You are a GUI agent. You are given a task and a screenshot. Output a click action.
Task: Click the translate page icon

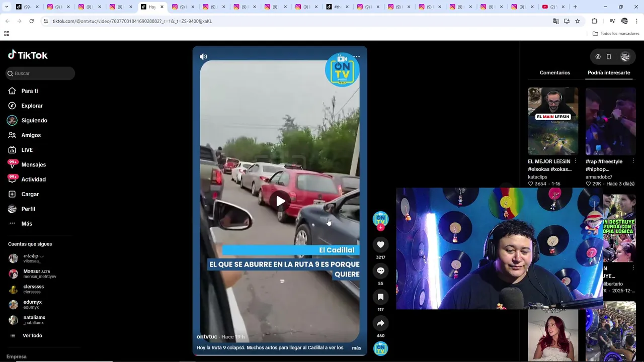pos(556,21)
